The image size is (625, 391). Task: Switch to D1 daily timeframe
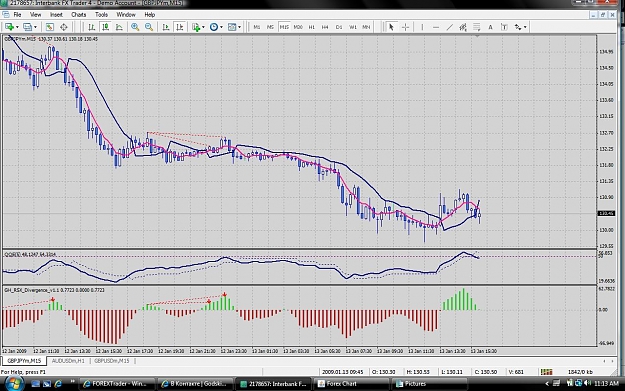(x=339, y=27)
